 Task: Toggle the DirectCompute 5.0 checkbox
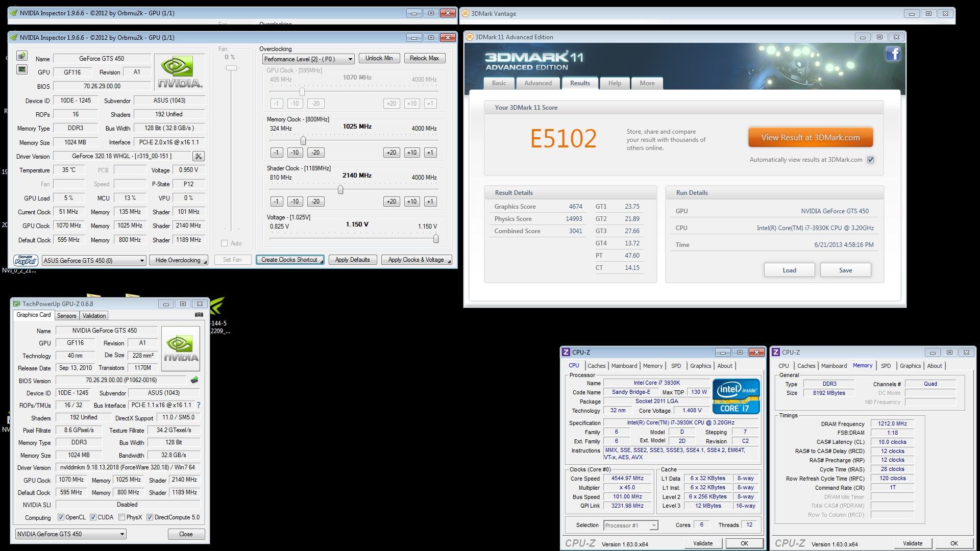click(150, 517)
